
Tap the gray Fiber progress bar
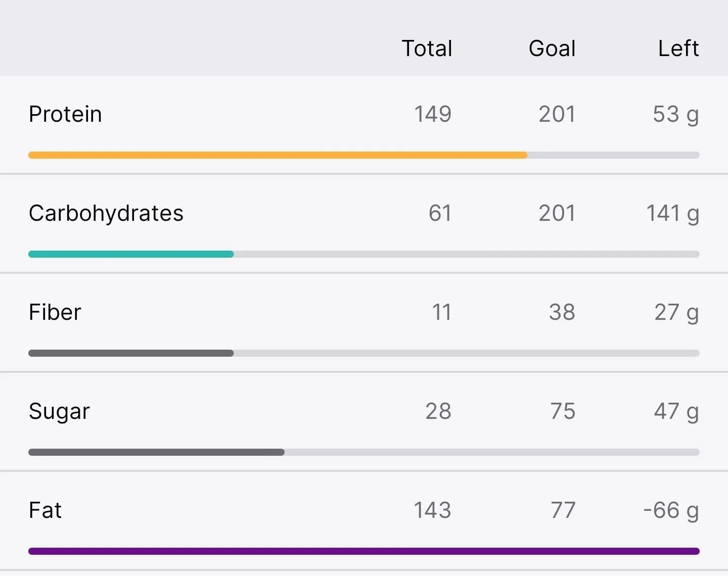pos(364,353)
